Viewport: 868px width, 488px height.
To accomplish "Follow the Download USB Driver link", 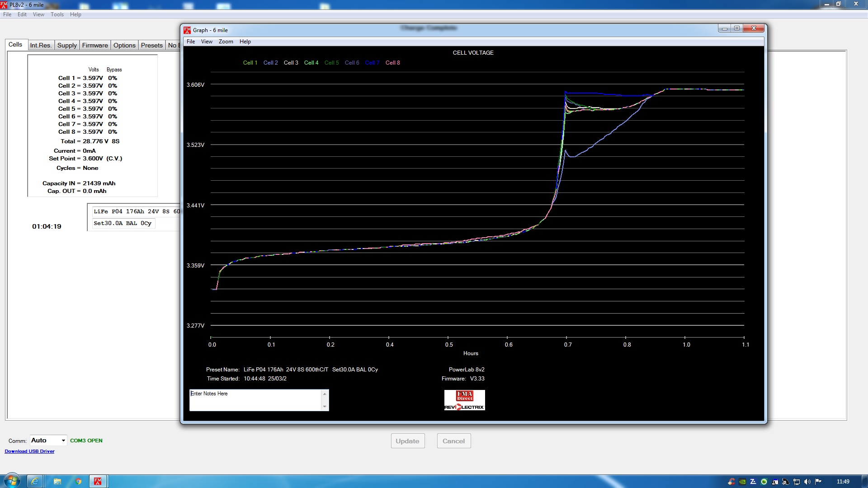I will (29, 451).
